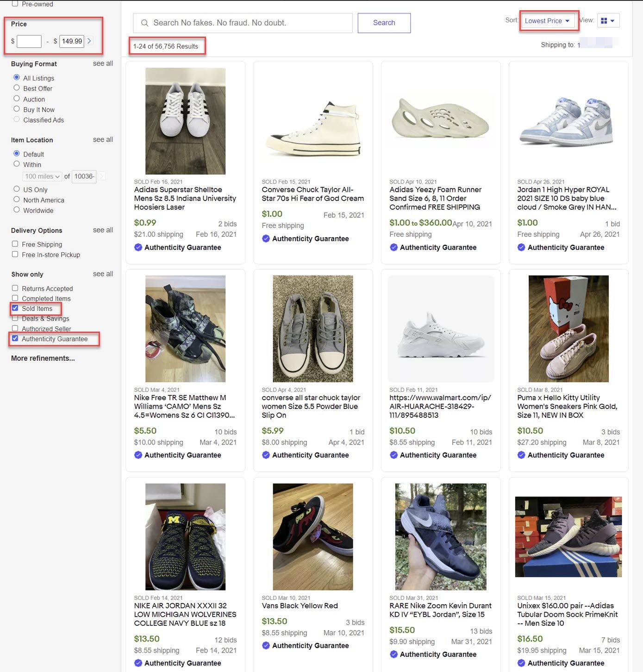Screen dimensions: 643x672
Task: Open the Adidas Superstar Shelltoe listing title
Action: tap(185, 198)
